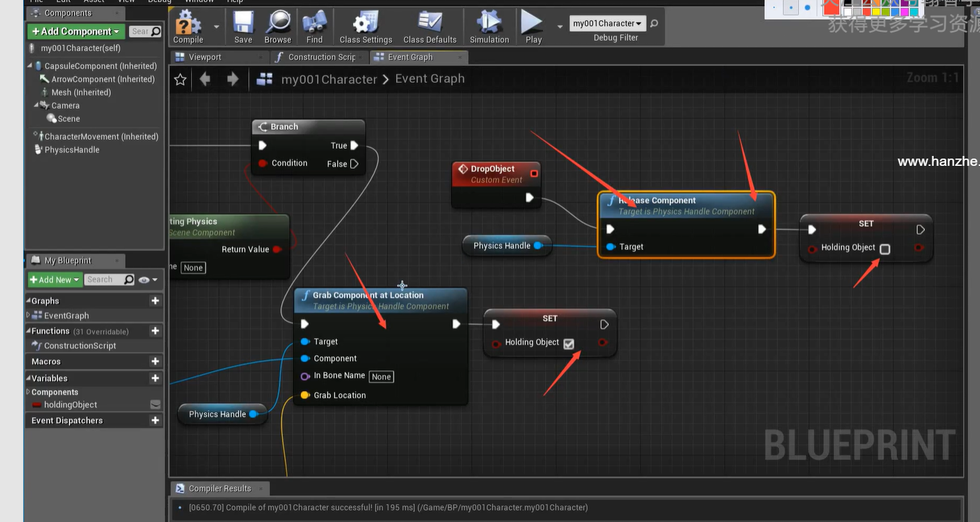Open my001Character debug filter dropdown

(607, 23)
